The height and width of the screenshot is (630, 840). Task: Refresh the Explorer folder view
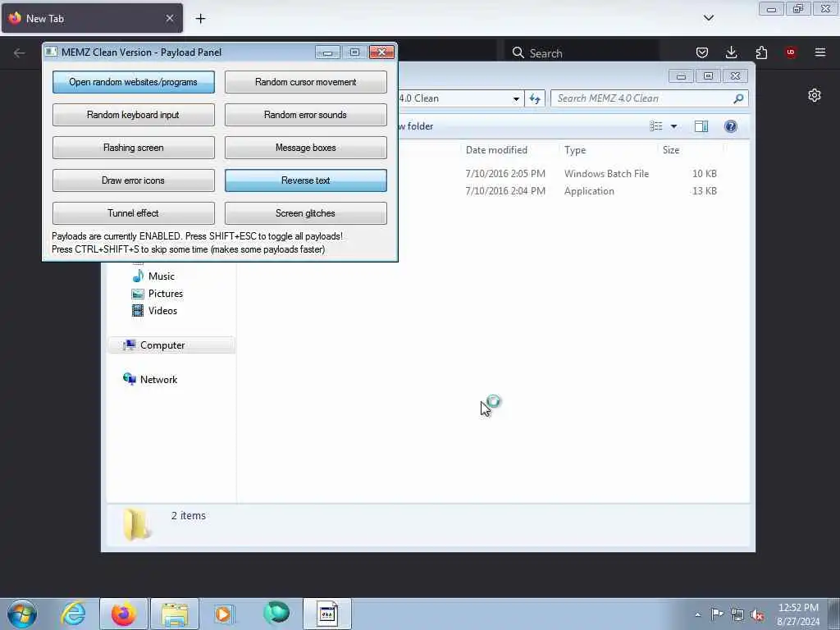(x=535, y=98)
